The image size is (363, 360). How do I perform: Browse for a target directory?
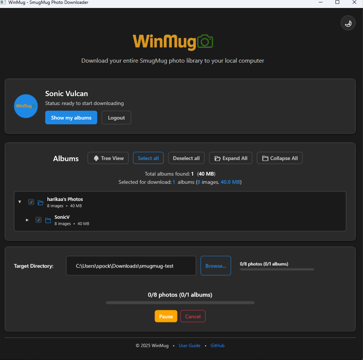pos(216,266)
